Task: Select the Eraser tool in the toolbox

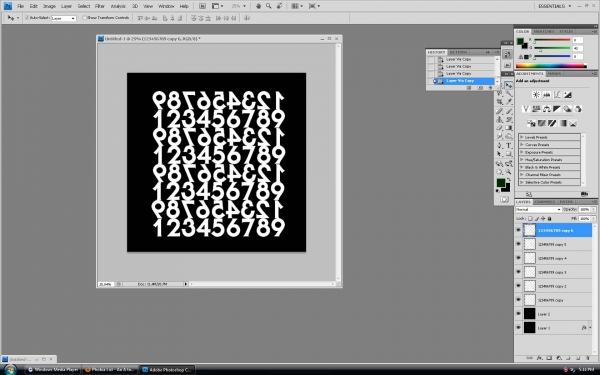Action: tap(500, 128)
